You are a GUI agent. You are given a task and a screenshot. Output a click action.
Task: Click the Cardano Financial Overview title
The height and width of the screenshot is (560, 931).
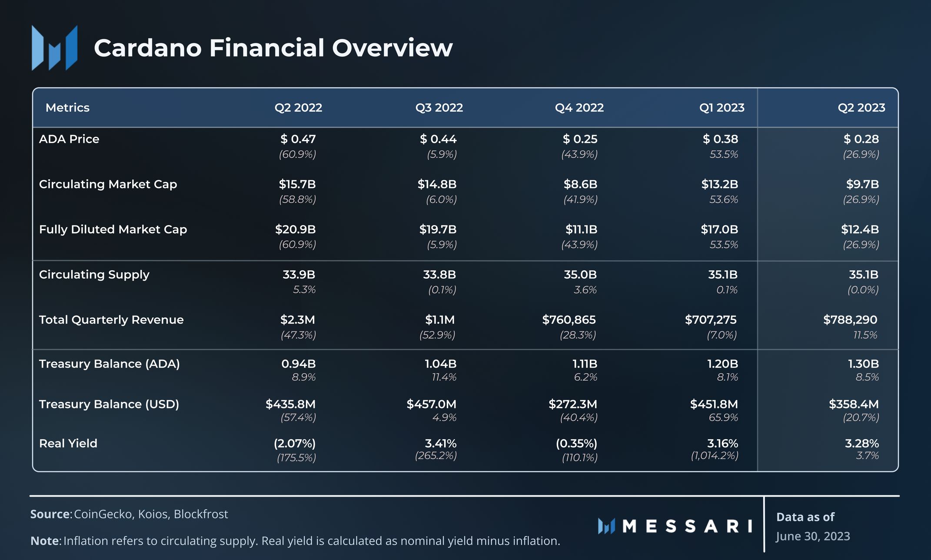click(273, 48)
